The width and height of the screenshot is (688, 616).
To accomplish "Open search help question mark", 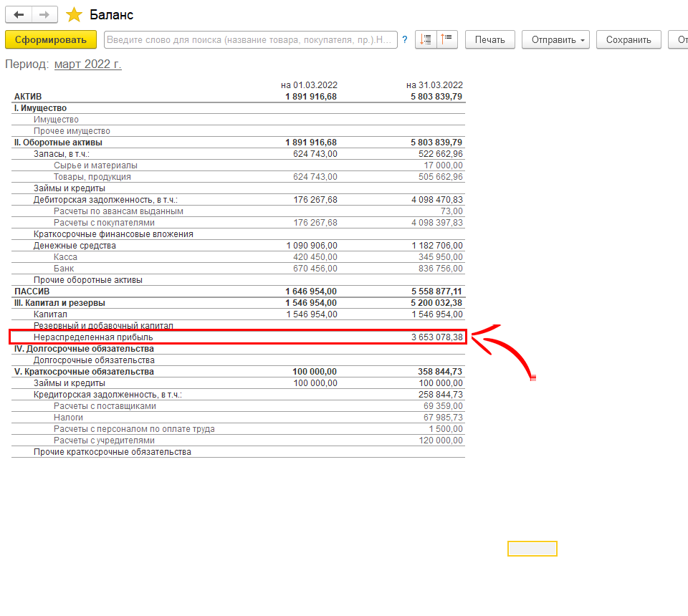I will point(405,39).
